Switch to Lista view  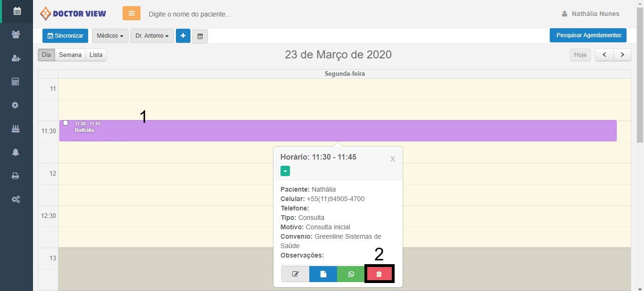pyautogui.click(x=96, y=55)
